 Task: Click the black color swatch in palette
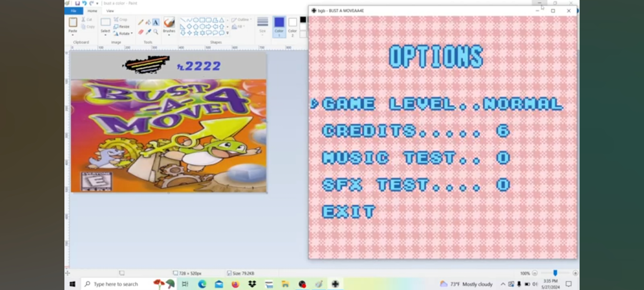pos(303,20)
